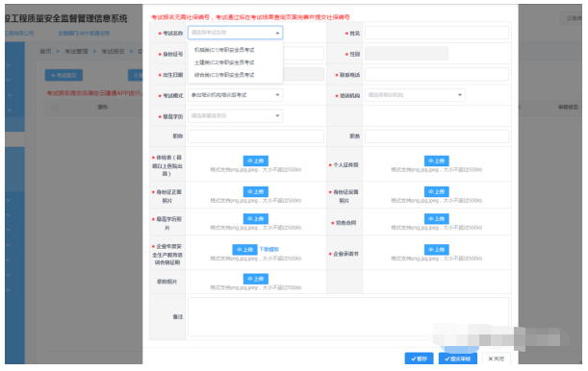Upload the 身份证正面照片 image
Viewport: 588px width, 371px height.
(x=255, y=191)
